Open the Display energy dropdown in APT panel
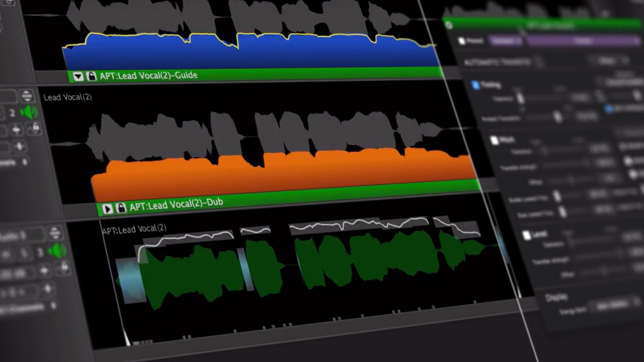 (x=615, y=305)
